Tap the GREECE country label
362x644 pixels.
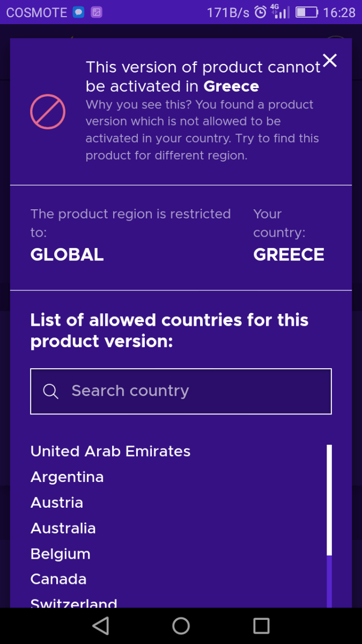click(289, 254)
